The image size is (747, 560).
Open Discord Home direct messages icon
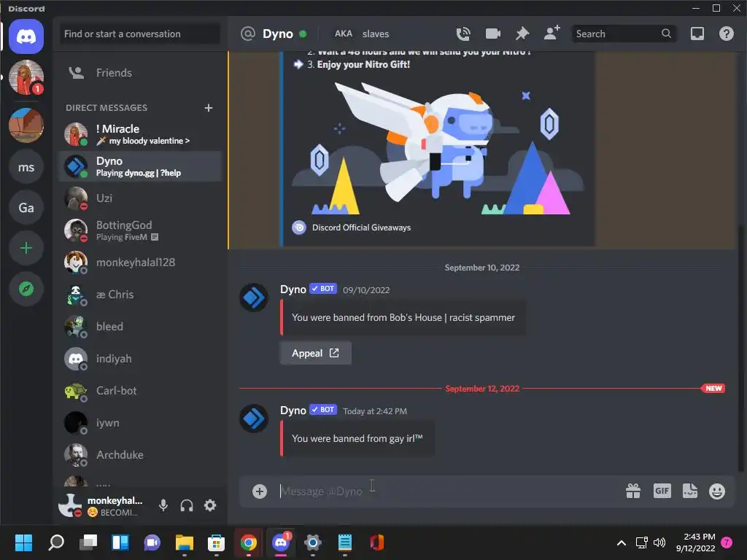tap(26, 36)
